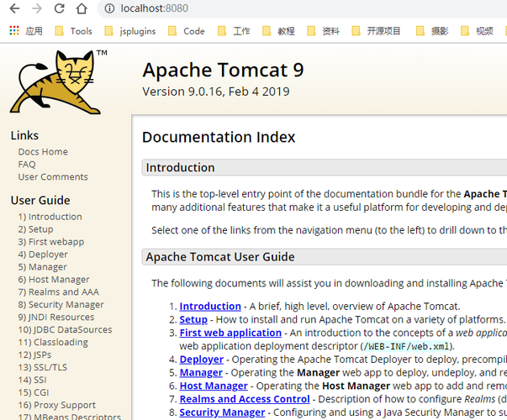Follow the bold Host Manager link
The width and height of the screenshot is (507, 420).
click(214, 386)
